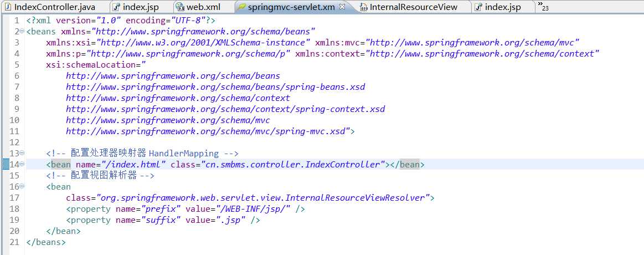Click the xmlns:mvc namespace URL
644x255 pixels.
pos(473,42)
